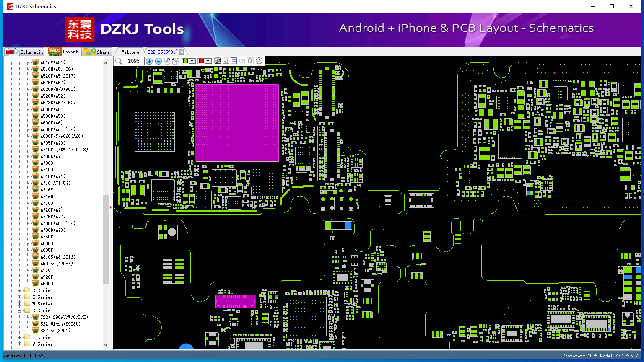
Task: Click the folder icon of W Series
Action: pyautogui.click(x=27, y=344)
